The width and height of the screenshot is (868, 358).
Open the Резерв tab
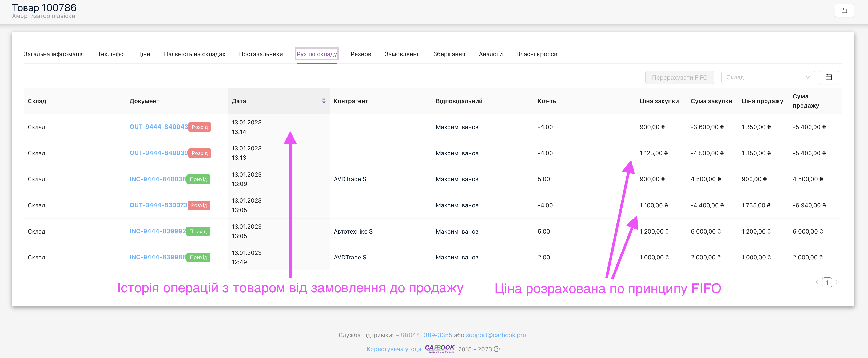tap(361, 54)
